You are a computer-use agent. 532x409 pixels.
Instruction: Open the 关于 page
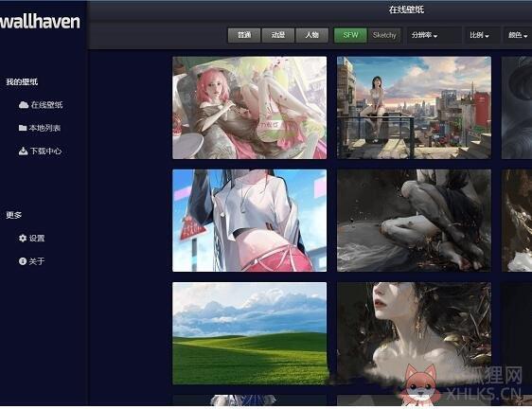(x=32, y=261)
